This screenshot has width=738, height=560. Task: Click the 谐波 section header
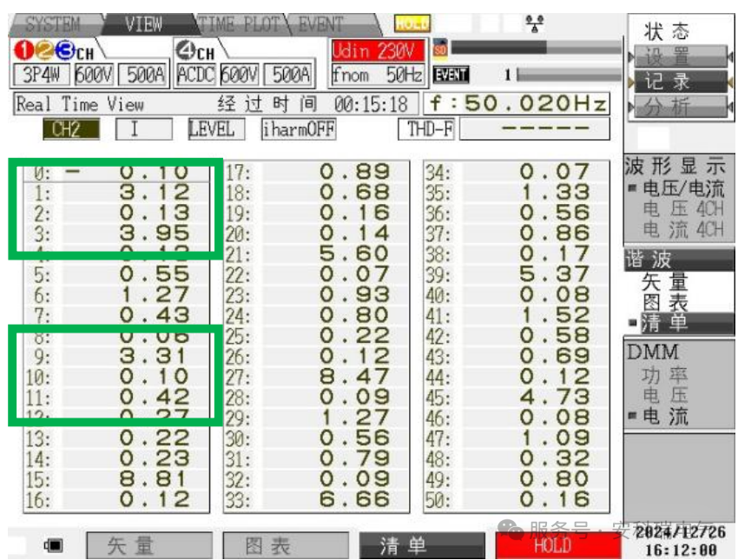click(679, 260)
